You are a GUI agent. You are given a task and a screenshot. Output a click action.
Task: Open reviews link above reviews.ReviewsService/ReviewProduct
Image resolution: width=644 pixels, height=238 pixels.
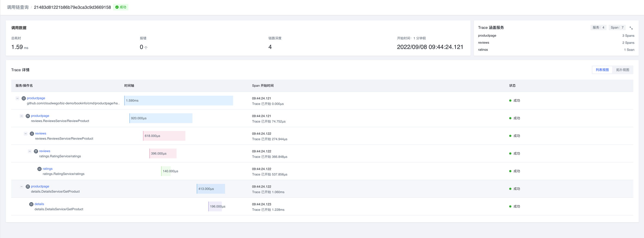coord(41,133)
